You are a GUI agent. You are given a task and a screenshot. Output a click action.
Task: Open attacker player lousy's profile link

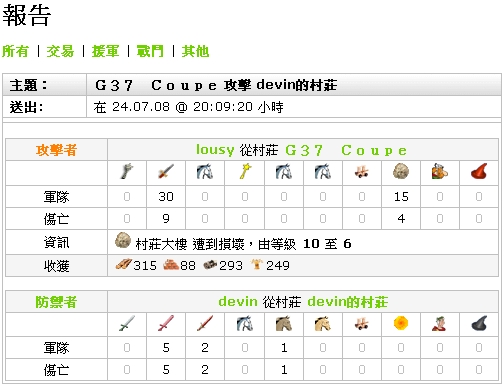tap(215, 150)
